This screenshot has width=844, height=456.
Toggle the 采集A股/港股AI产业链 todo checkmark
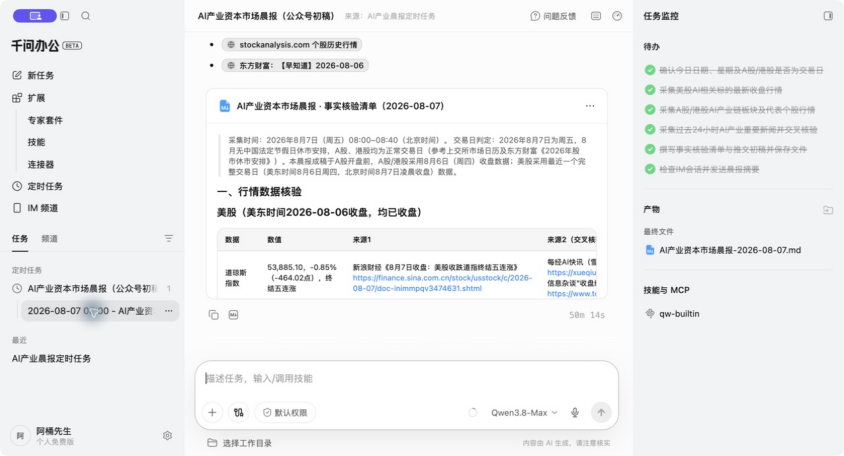650,110
